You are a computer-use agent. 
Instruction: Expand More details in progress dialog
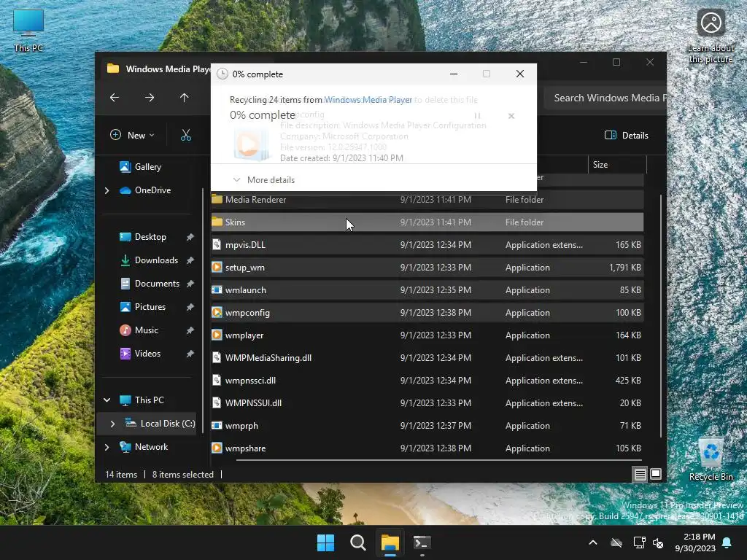(x=264, y=180)
